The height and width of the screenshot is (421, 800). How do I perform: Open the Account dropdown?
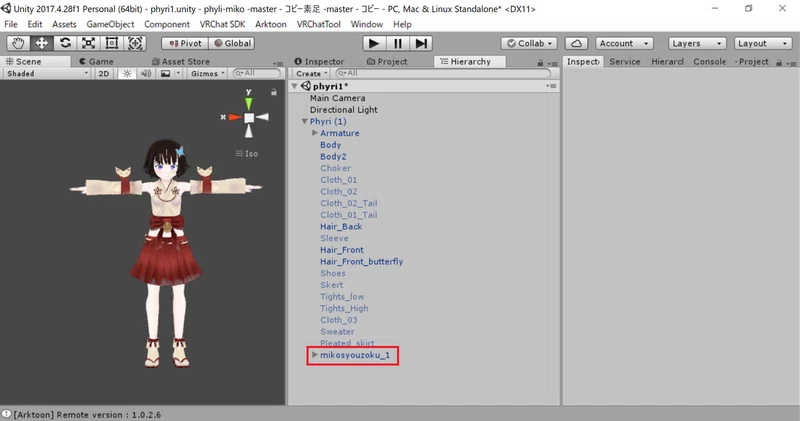click(x=624, y=43)
